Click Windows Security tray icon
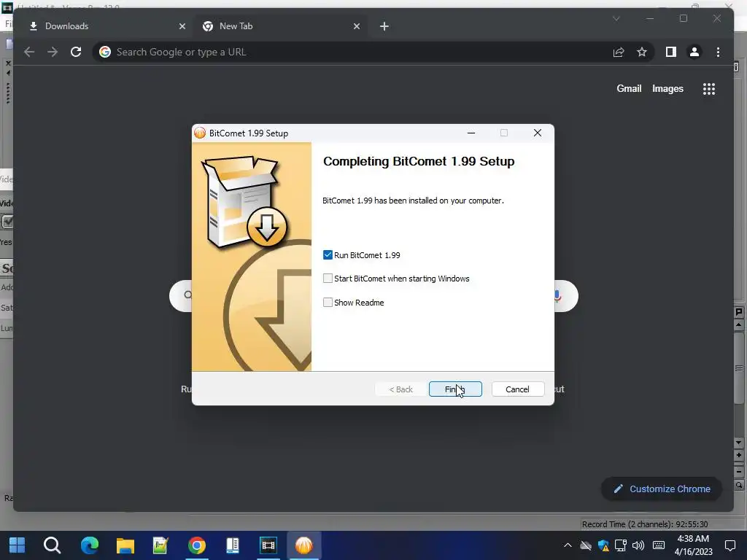Screen dimensions: 747x560 [x=603, y=545]
